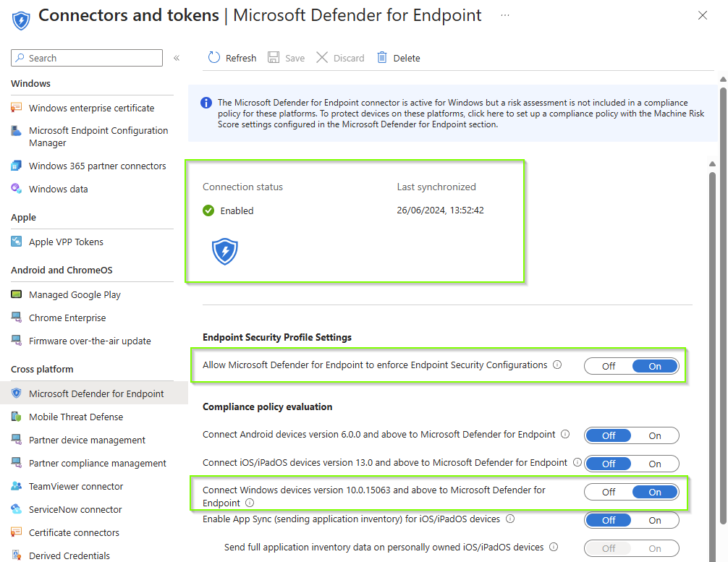Click the green Enabled status check icon
The width and height of the screenshot is (728, 562).
click(x=208, y=210)
